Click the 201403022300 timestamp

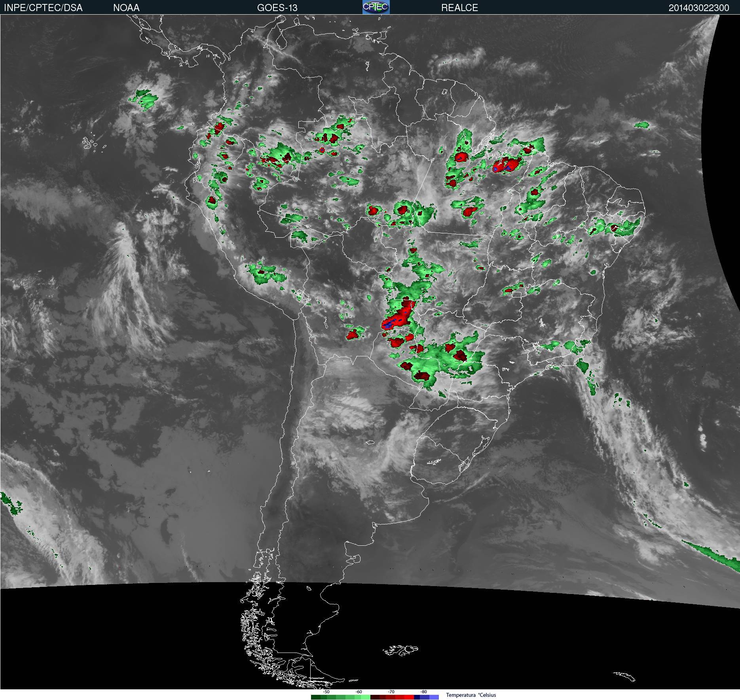(x=699, y=8)
